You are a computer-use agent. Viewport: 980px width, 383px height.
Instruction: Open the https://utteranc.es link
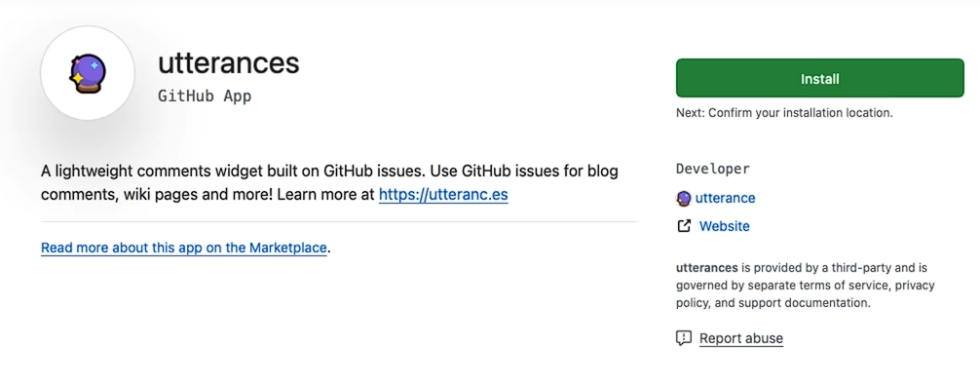pyautogui.click(x=443, y=194)
